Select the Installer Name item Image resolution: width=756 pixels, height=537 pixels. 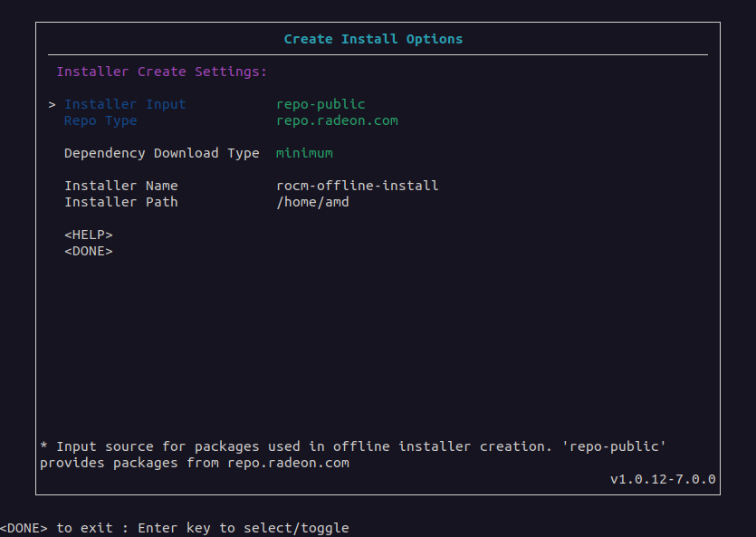[x=121, y=186]
